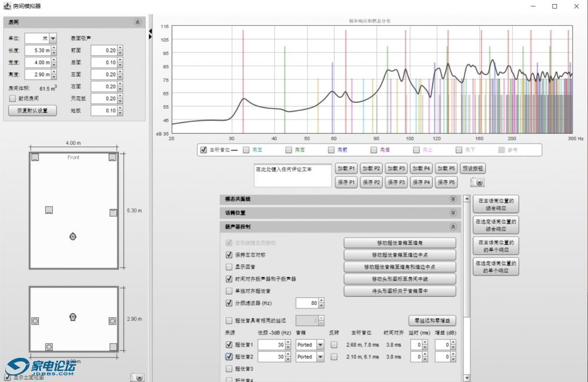588x382 pixels.
Task: Click 在主话筒位置的综合响应 button
Action: coord(496,204)
